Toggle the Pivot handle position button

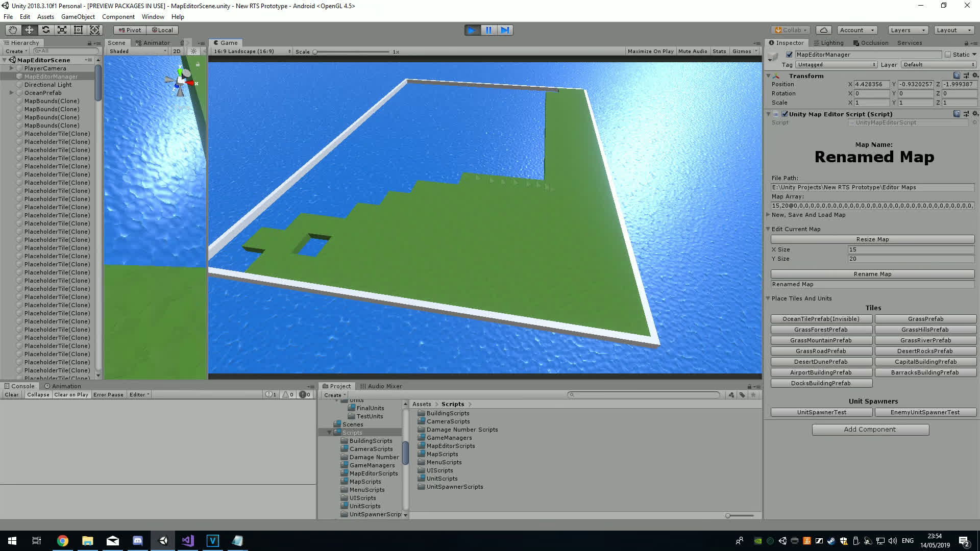[130, 30]
